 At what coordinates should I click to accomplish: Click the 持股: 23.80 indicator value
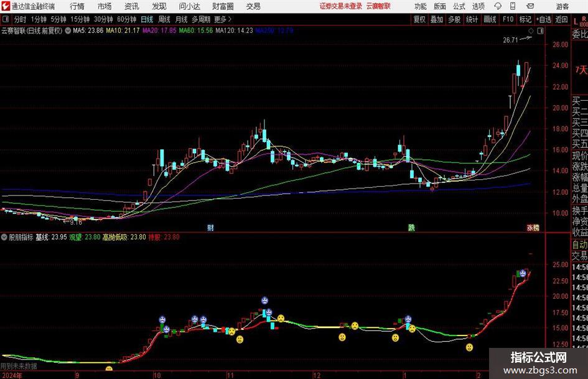[164, 237]
